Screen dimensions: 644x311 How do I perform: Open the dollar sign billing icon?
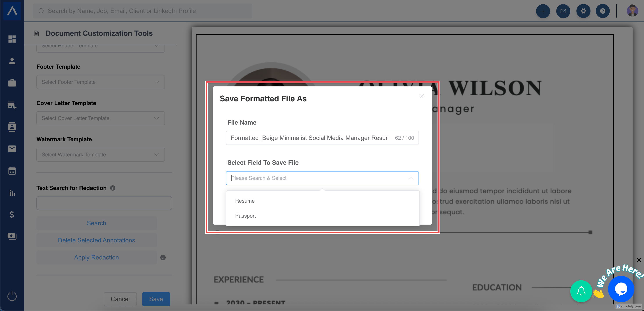click(x=12, y=214)
